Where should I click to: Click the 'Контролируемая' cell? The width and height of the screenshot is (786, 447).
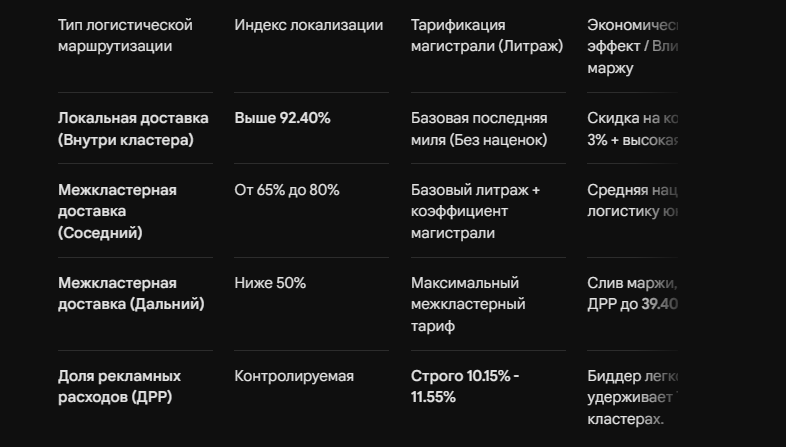(294, 376)
